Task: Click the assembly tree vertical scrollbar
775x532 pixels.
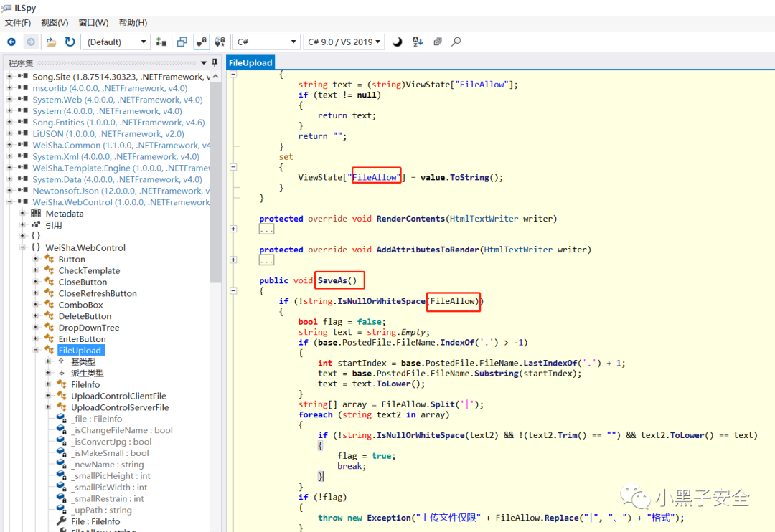Action: [x=215, y=182]
